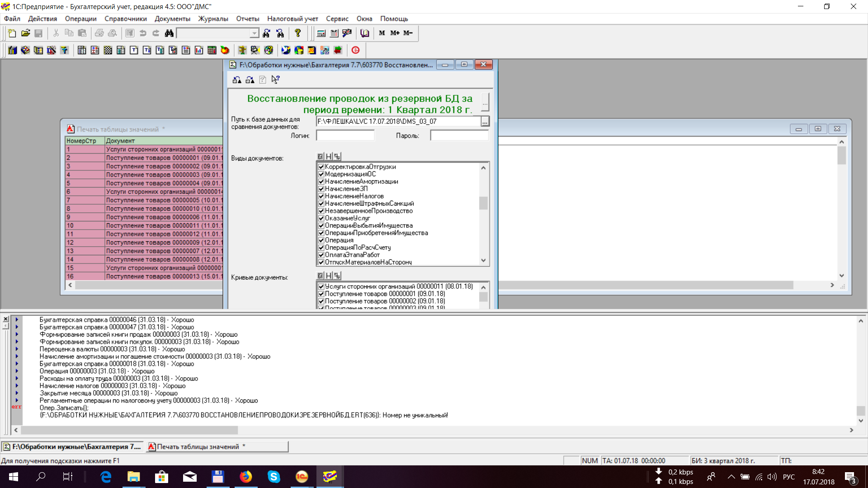Screen dimensions: 868x488
Task: Click the bar chart report icon
Action: [199, 50]
